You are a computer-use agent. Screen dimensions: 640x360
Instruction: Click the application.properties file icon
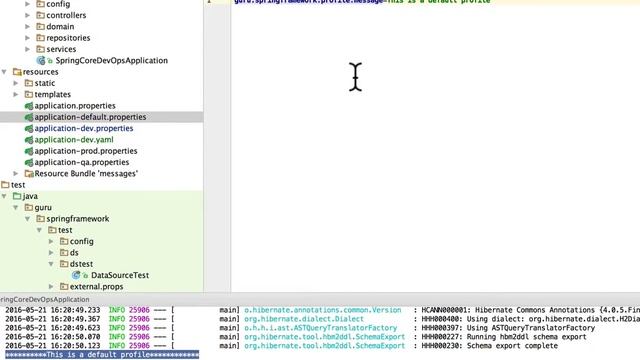coord(29,106)
